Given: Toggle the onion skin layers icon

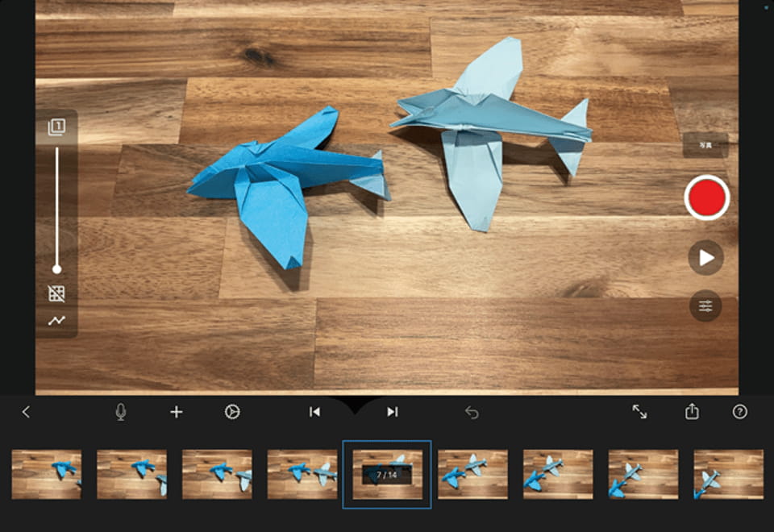Looking at the screenshot, I should point(56,127).
